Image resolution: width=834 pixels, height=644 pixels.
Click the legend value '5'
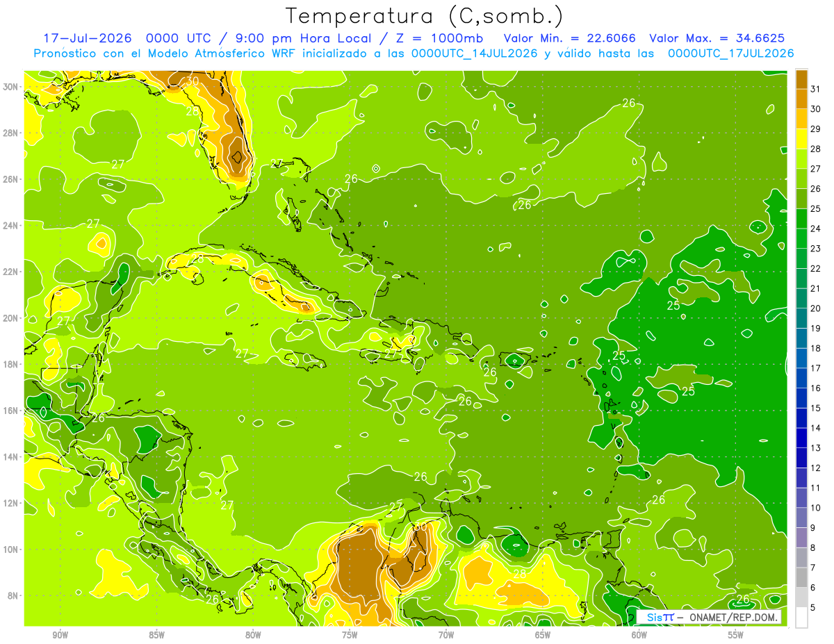click(813, 608)
